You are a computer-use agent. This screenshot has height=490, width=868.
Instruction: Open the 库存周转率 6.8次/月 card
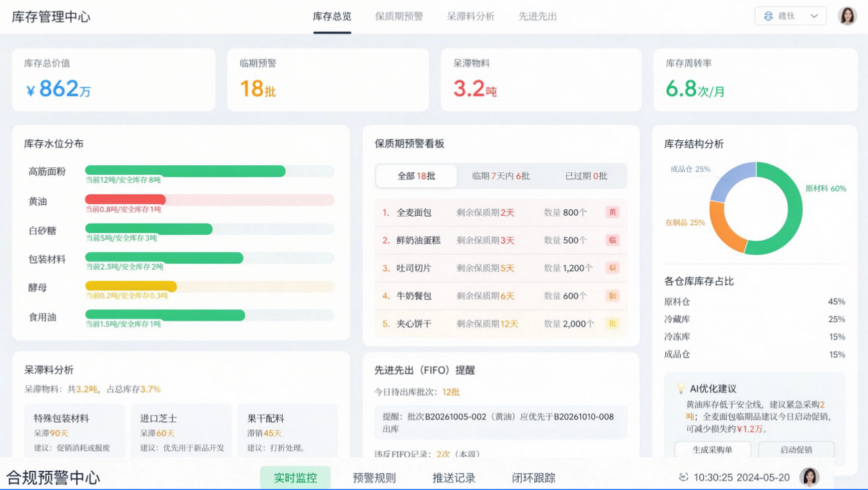(x=755, y=79)
